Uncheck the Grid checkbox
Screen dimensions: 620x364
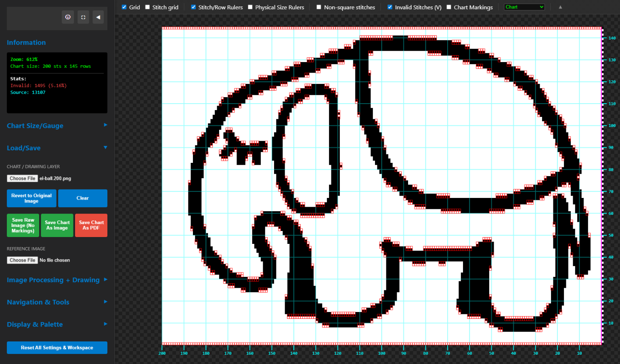124,7
